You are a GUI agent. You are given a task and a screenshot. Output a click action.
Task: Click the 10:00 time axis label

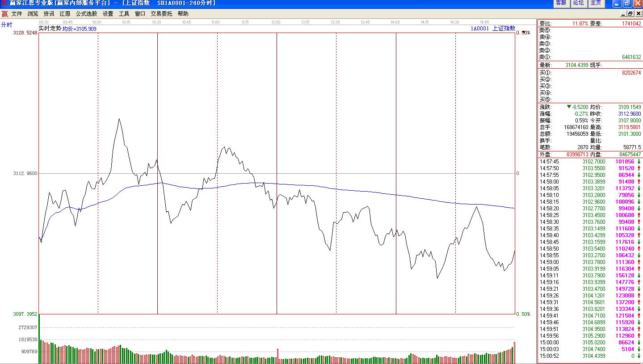[x=97, y=22]
